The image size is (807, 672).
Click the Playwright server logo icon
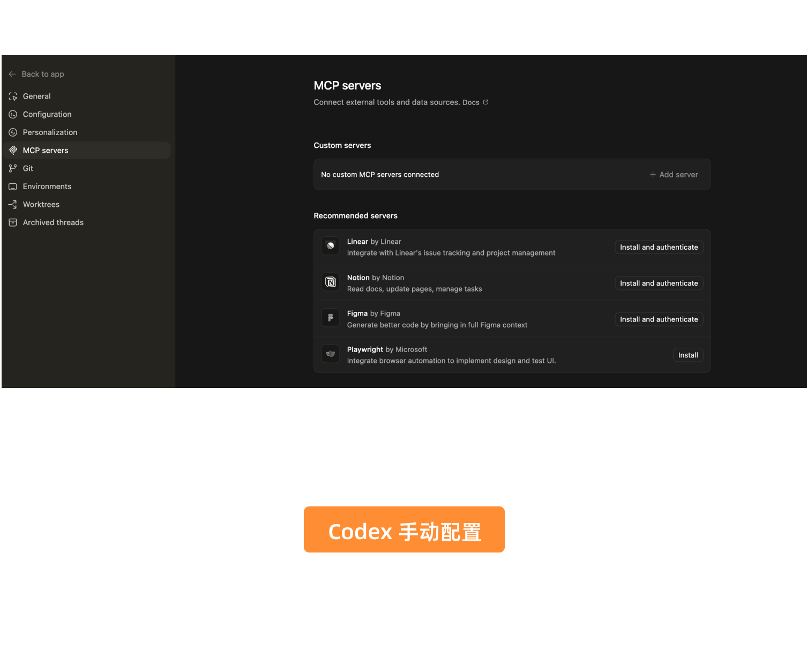coord(331,354)
